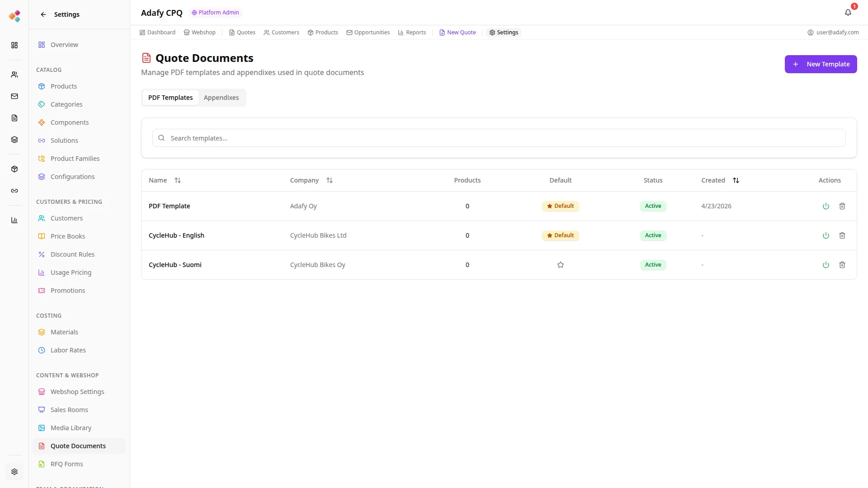
Task: Sort templates by Name column
Action: (x=178, y=180)
